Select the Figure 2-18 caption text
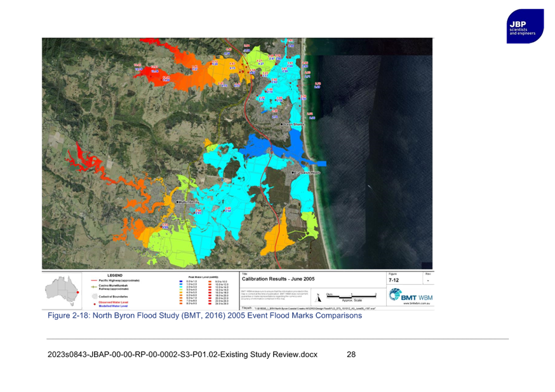This screenshot has height=392, width=555. [204, 315]
